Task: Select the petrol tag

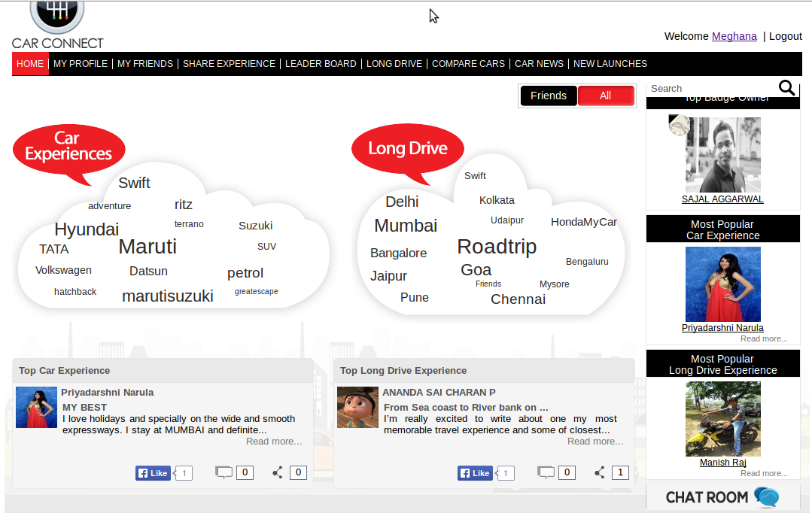Action: click(245, 273)
